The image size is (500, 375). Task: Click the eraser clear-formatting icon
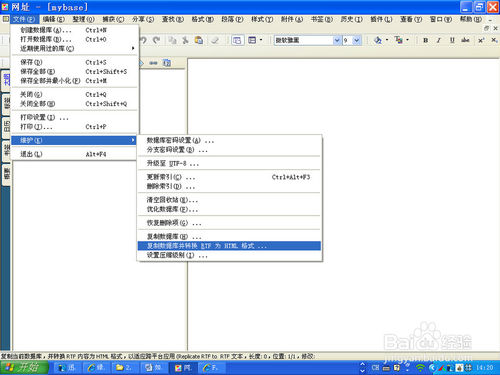coord(215,40)
